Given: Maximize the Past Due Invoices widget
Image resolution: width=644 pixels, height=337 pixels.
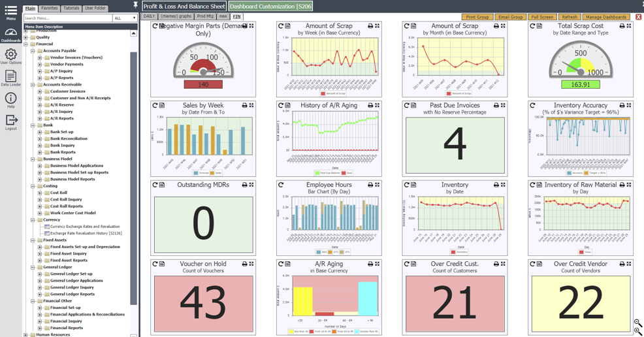Looking at the screenshot, I should [503, 105].
